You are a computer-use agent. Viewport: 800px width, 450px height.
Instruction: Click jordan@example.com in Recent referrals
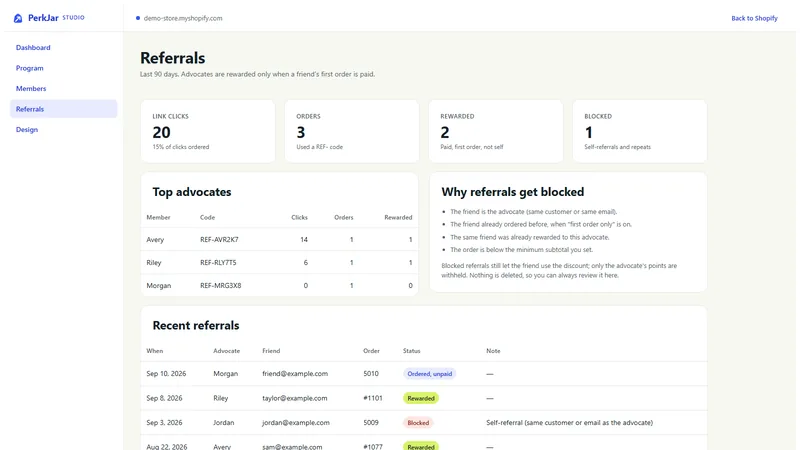[x=296, y=422]
